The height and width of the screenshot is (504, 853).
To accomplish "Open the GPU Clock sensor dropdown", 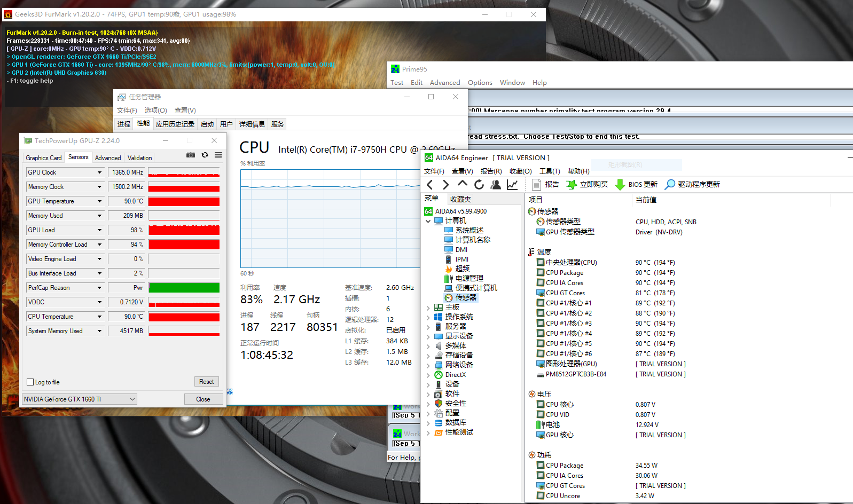I will point(99,172).
